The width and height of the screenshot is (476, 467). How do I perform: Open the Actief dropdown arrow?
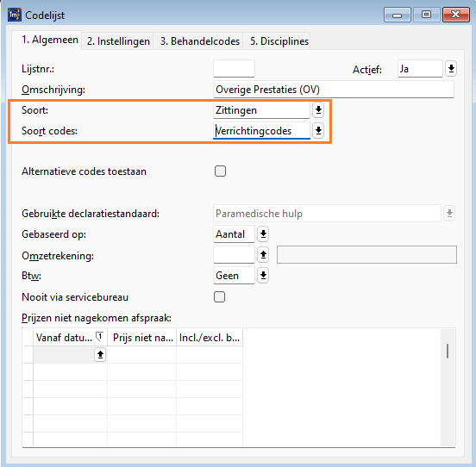tap(451, 69)
